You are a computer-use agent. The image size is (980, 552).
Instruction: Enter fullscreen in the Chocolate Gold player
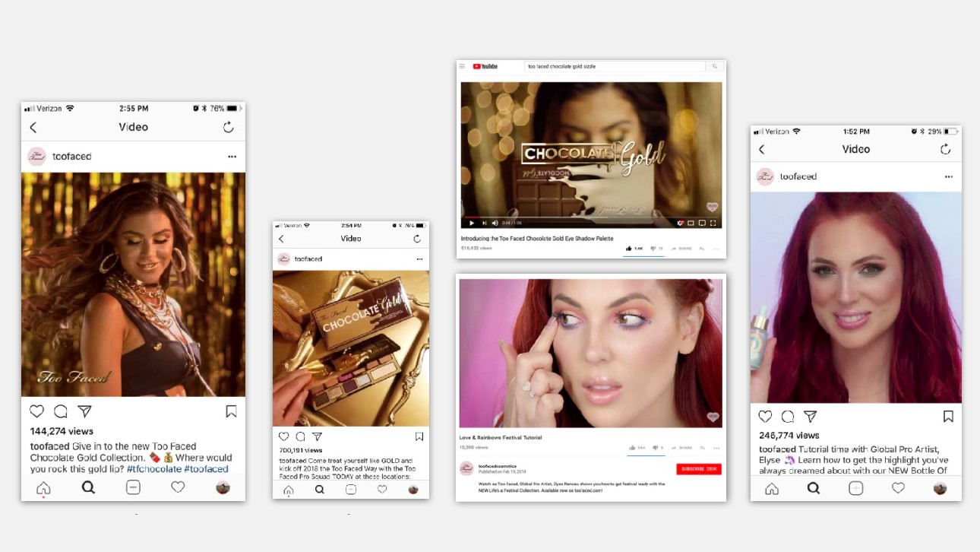[713, 223]
